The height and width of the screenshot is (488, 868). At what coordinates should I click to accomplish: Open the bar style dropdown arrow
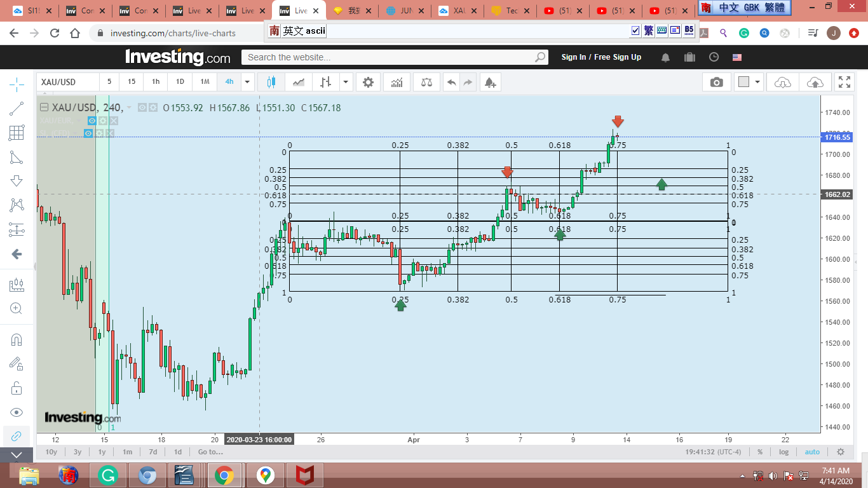tap(346, 82)
